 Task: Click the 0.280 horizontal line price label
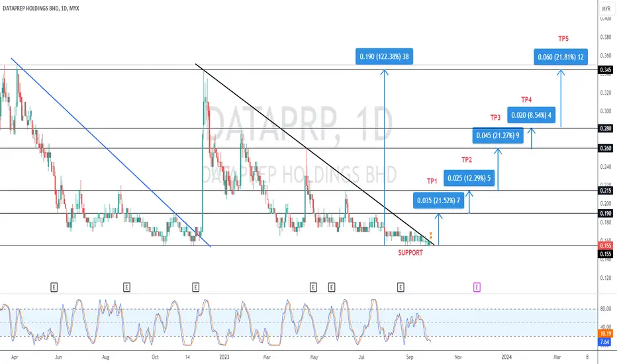[x=606, y=128]
